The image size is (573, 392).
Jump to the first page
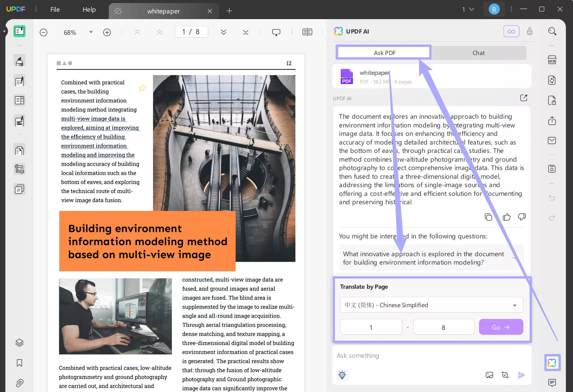click(137, 32)
